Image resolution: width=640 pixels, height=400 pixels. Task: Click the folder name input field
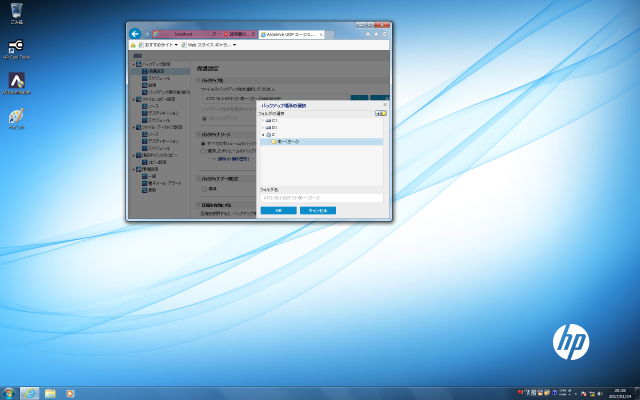tap(320, 198)
